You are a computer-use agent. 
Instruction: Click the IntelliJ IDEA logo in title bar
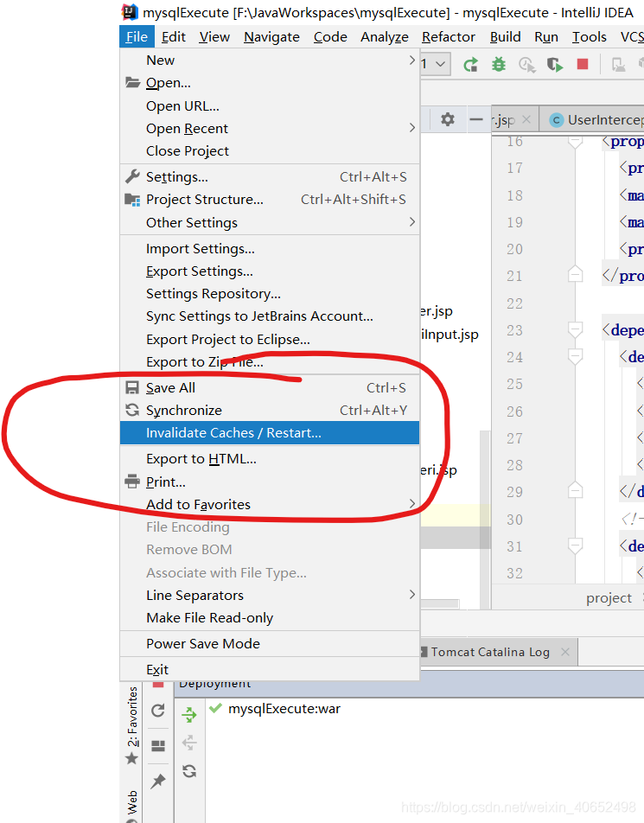(x=130, y=12)
